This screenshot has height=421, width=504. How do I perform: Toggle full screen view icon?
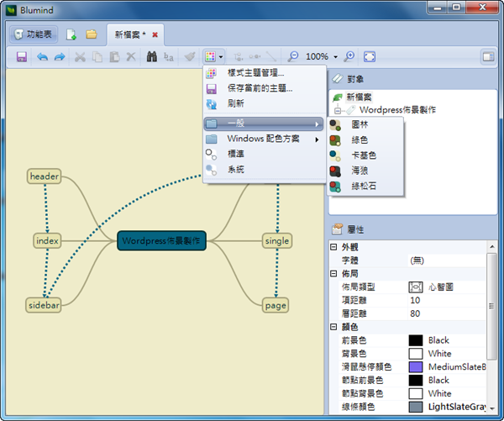coord(370,57)
